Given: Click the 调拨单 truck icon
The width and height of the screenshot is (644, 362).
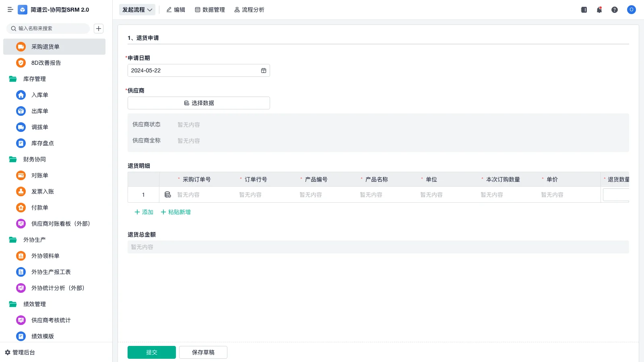Looking at the screenshot, I should click(x=21, y=127).
